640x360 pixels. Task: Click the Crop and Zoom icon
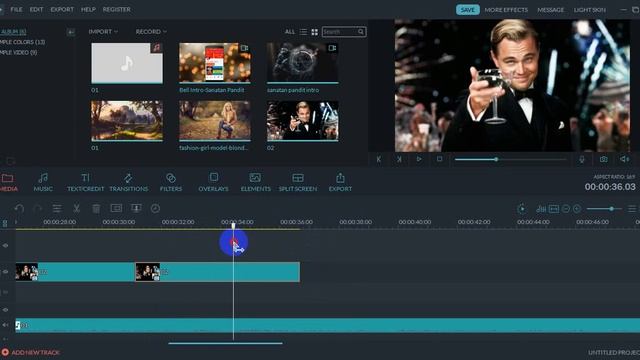[x=116, y=208]
